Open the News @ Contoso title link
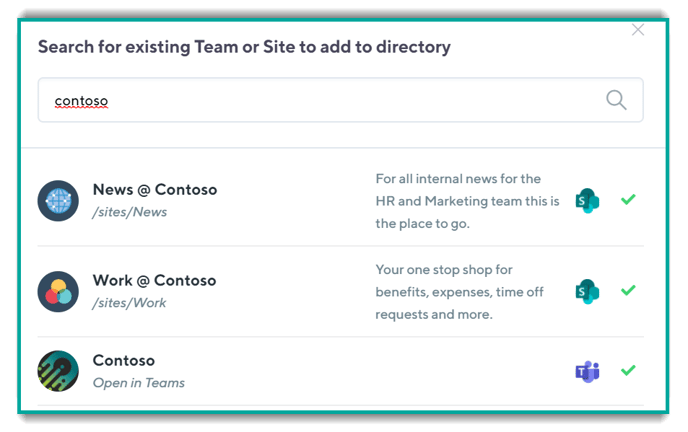This screenshot has height=432, width=688. [154, 189]
